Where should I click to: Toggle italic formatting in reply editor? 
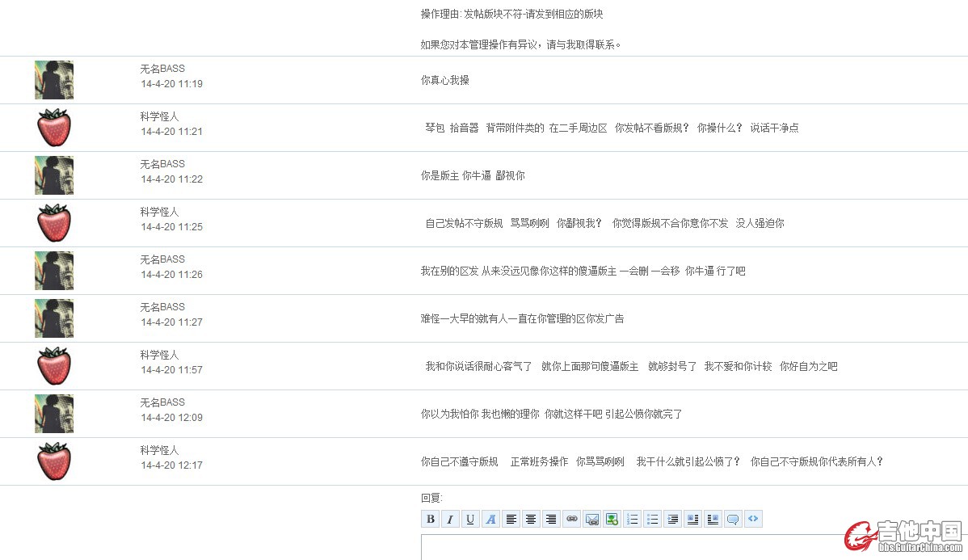coord(451,520)
